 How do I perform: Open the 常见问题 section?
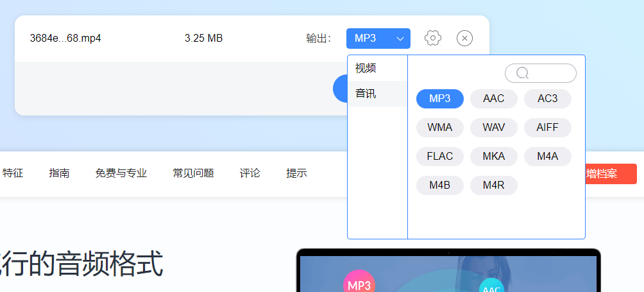pyautogui.click(x=194, y=173)
